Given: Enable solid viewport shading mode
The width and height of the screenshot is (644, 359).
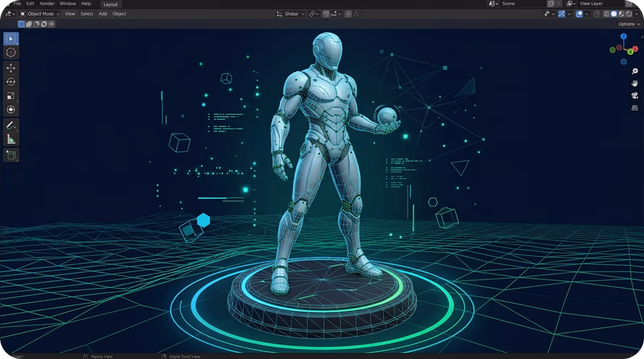Looking at the screenshot, I should (614, 14).
